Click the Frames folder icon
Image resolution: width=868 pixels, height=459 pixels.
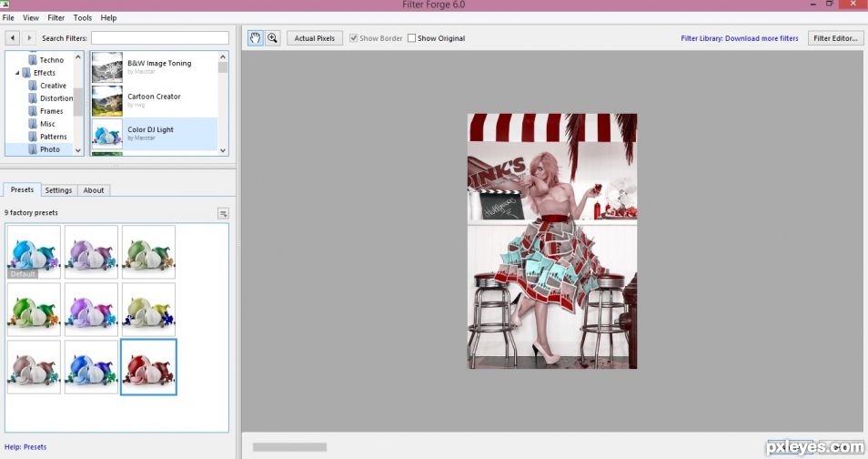(x=33, y=111)
